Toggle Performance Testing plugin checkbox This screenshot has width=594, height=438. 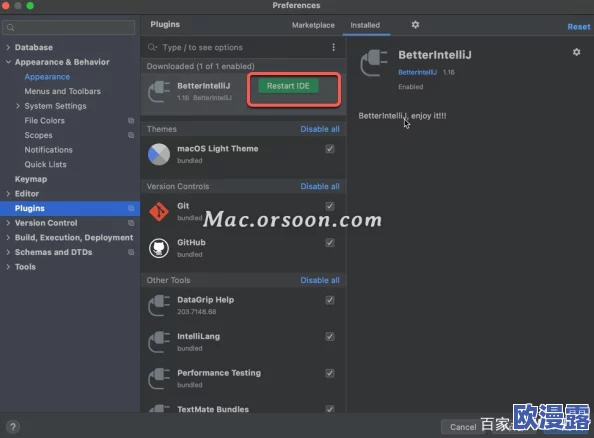coord(330,373)
